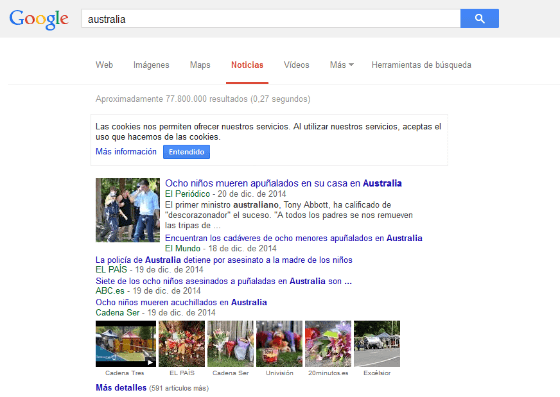Play the Cadena Tres video thumbnail
560x397 pixels.
126,344
